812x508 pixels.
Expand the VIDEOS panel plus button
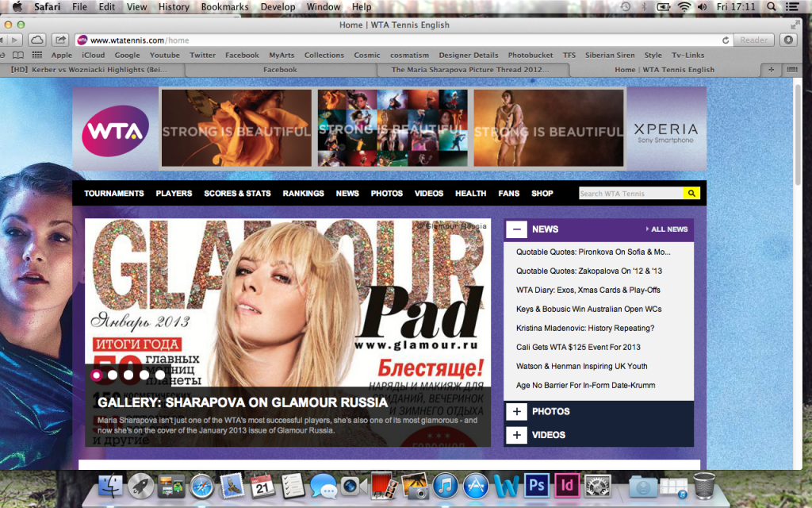[x=516, y=435]
